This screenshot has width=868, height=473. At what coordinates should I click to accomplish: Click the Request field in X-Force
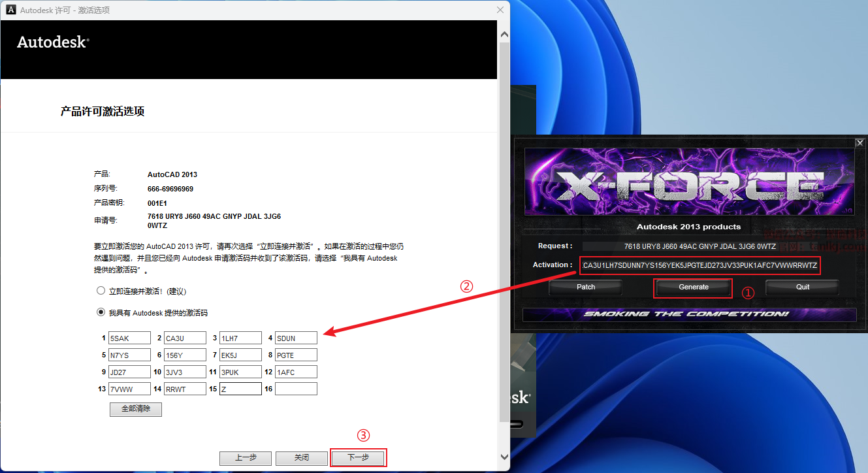coord(699,246)
